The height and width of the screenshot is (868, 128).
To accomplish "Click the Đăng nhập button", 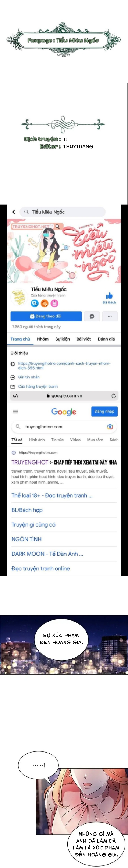I will pos(104,411).
